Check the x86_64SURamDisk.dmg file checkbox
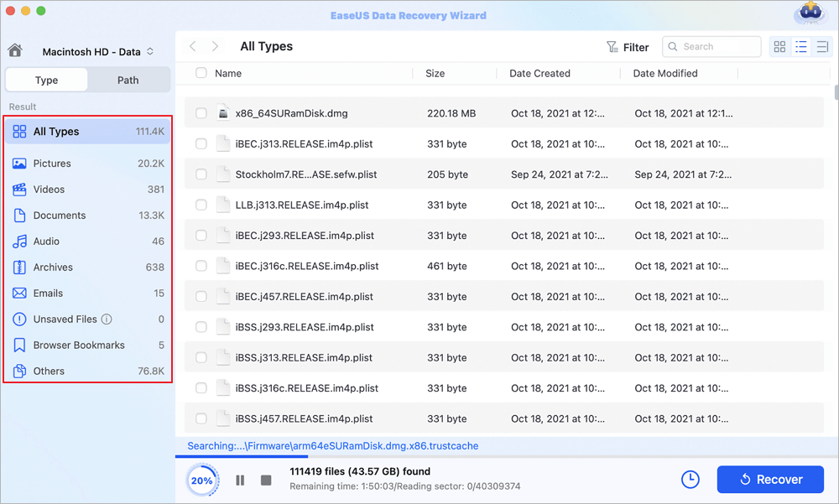Screen dimensions: 839x504 (201, 113)
